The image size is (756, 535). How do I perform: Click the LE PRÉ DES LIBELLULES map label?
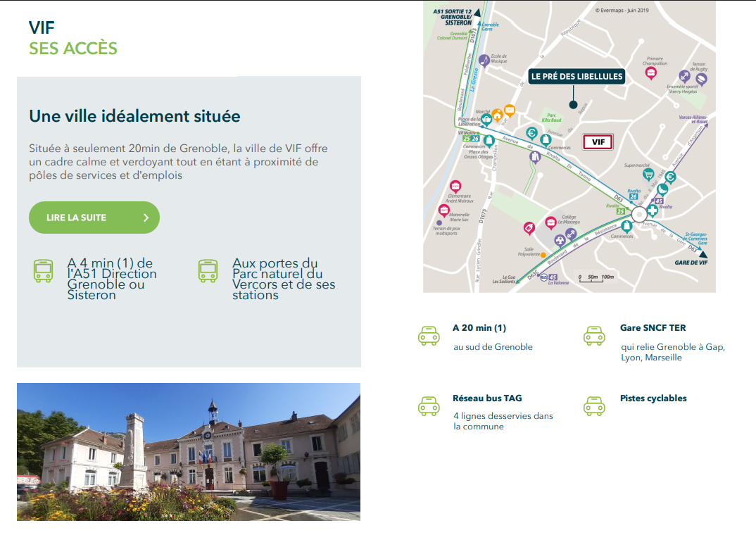coord(577,76)
